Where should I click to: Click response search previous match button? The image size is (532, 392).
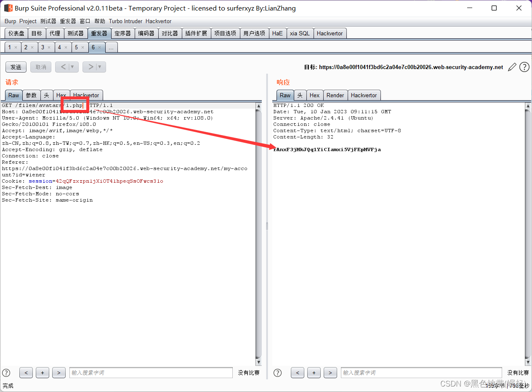click(x=298, y=373)
